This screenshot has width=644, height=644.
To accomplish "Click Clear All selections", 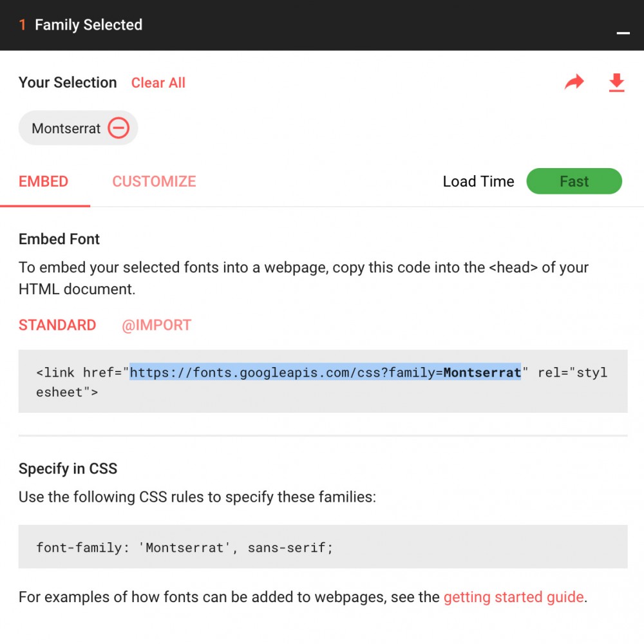I will coord(158,83).
